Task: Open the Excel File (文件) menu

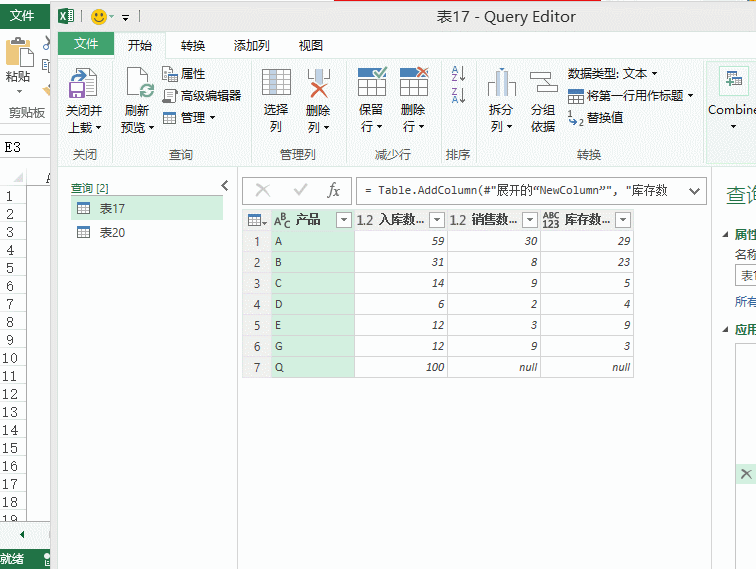Action: pos(23,15)
